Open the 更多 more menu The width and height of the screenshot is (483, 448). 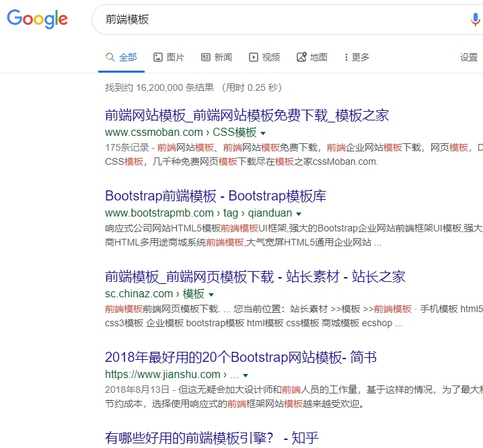[357, 57]
